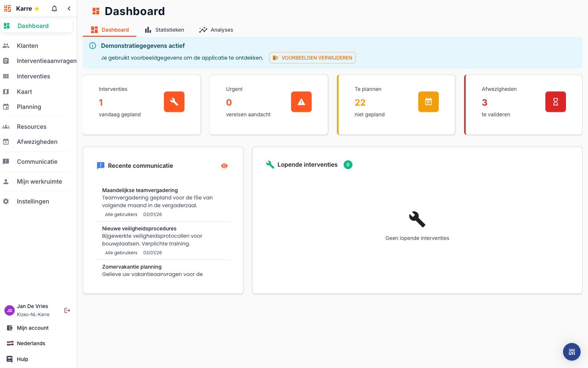Click the notification bell icon

(54, 8)
